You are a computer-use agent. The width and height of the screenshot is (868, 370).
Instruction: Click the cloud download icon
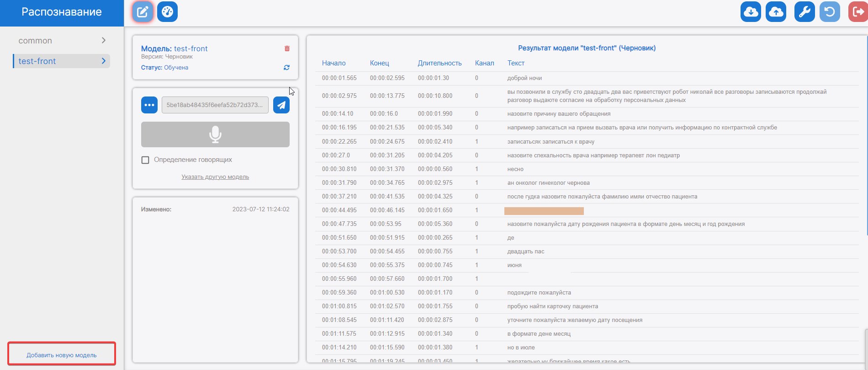(x=751, y=12)
